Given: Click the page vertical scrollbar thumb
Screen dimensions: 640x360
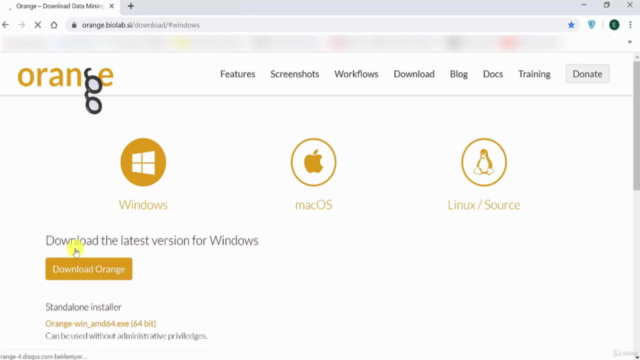Looking at the screenshot, I should [636, 127].
